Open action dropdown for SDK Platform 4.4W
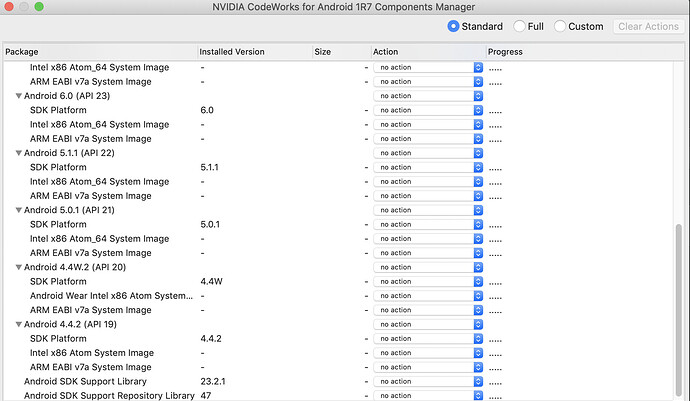 click(428, 282)
